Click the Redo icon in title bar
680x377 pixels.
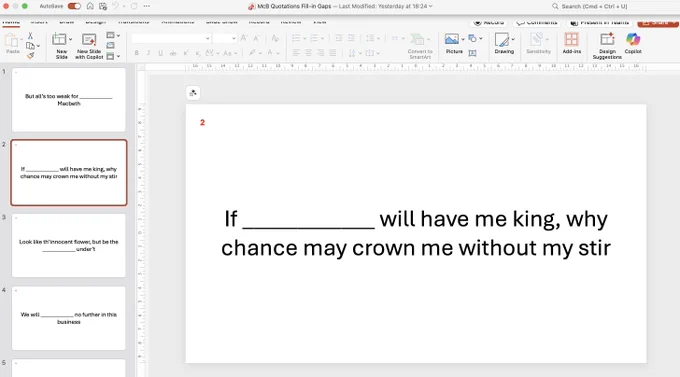(x=134, y=6)
